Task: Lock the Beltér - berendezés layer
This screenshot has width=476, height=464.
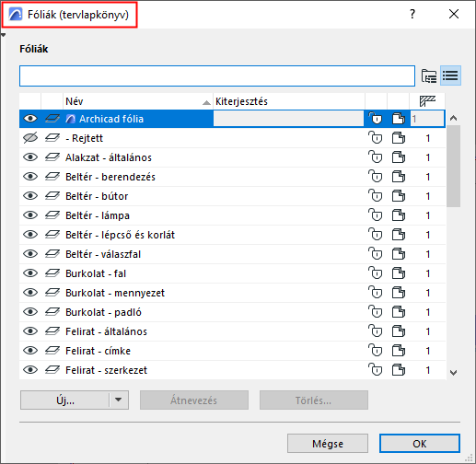Action: [376, 177]
